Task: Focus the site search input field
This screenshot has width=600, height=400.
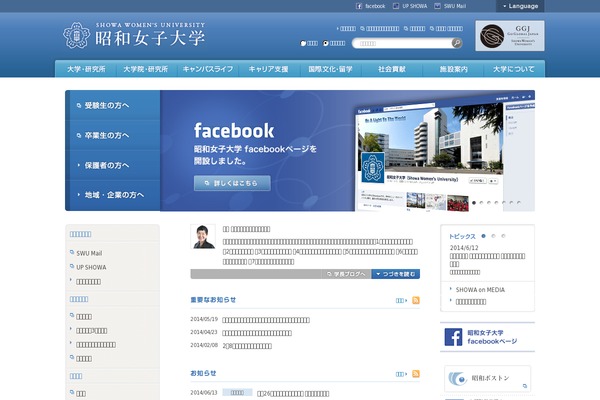Action: [x=402, y=43]
